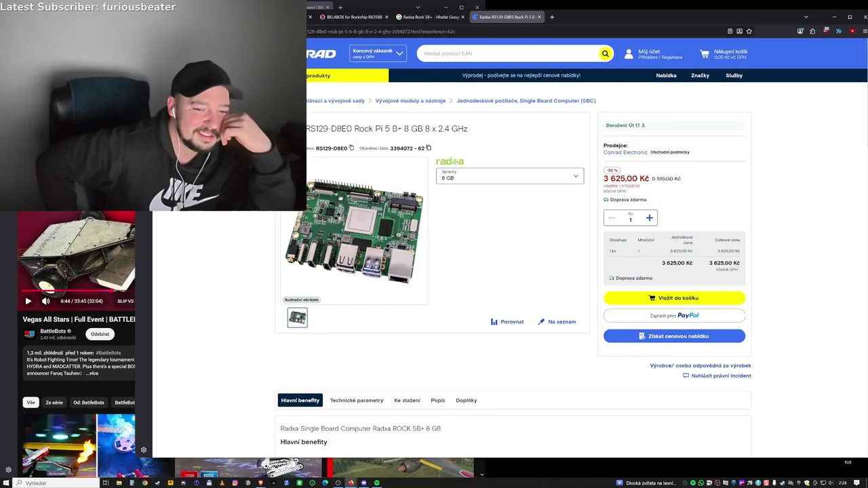Switch to the Technické parametry tab
This screenshot has width=868, height=488.
357,401
